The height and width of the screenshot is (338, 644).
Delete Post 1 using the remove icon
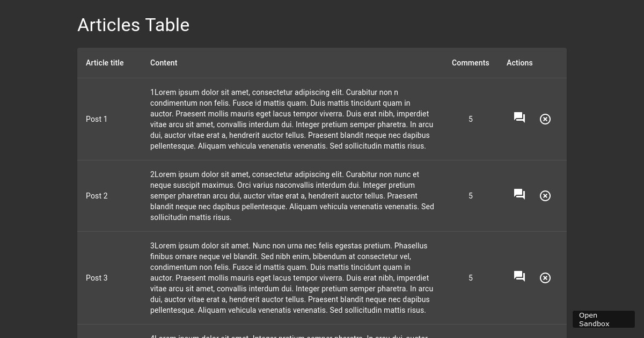click(x=545, y=119)
